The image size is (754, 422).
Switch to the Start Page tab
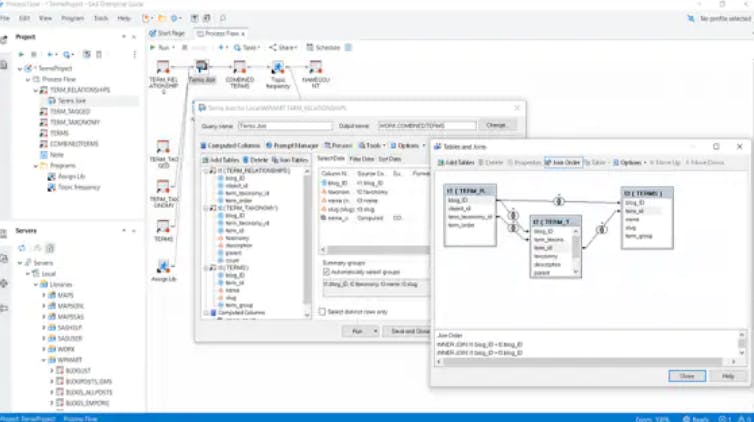[x=167, y=34]
